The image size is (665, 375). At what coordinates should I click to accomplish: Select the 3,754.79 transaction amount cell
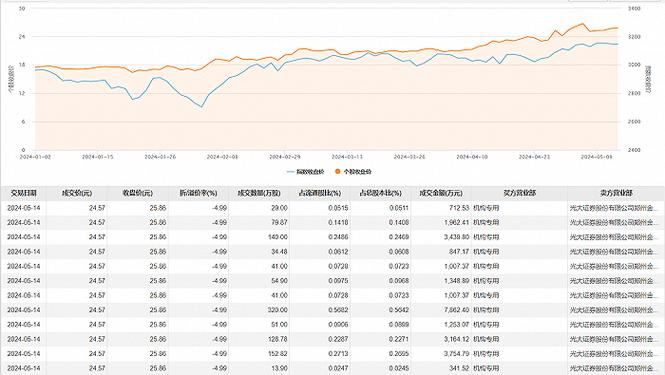457,354
